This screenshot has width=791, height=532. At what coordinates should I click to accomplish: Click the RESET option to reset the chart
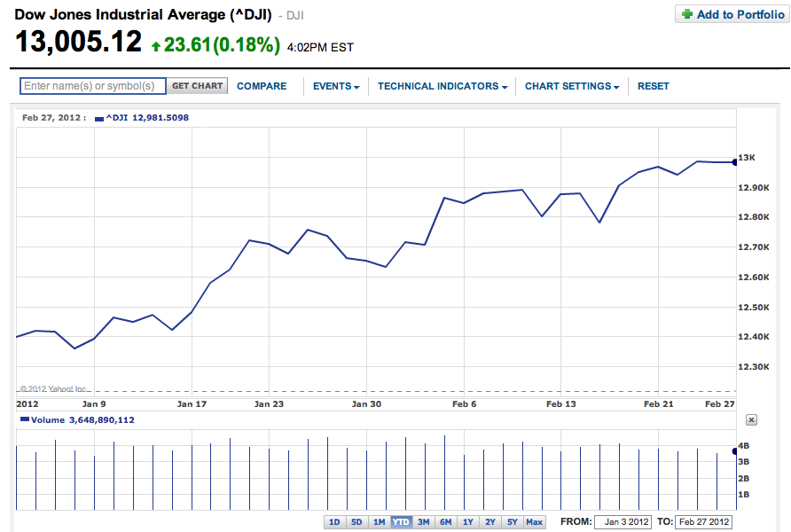(654, 86)
